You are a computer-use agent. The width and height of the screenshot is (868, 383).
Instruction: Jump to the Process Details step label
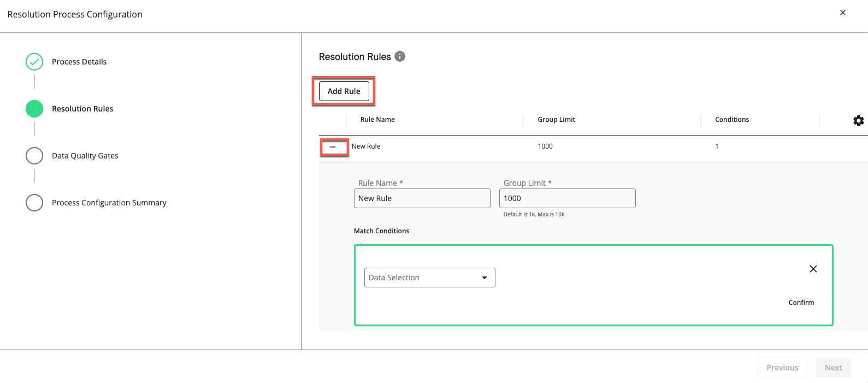pos(79,62)
